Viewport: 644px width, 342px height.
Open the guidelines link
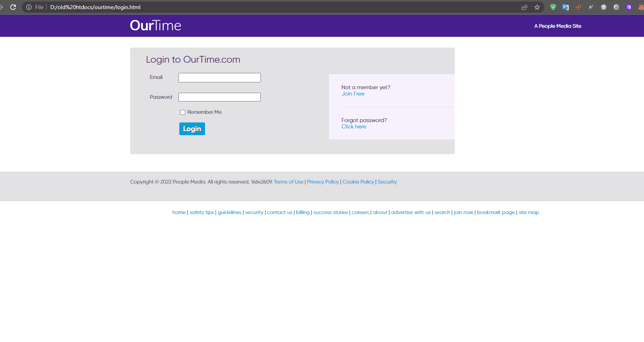click(x=230, y=212)
